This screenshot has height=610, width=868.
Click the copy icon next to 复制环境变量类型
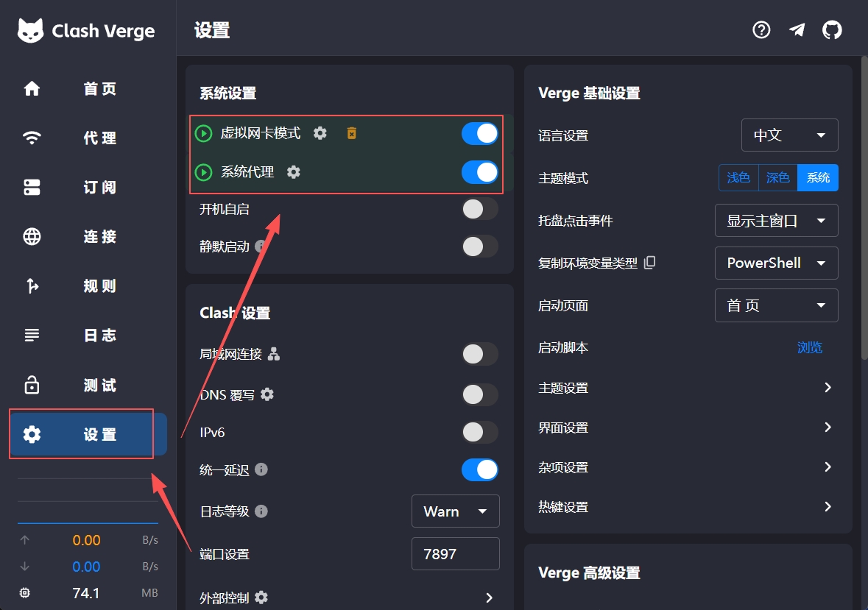coord(649,263)
